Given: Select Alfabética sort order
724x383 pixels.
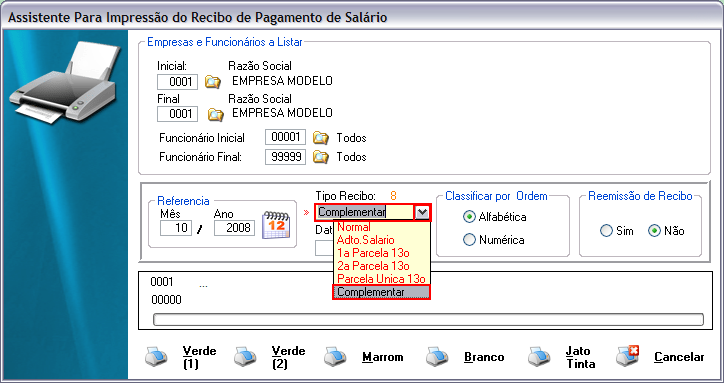Looking at the screenshot, I should [x=469, y=217].
